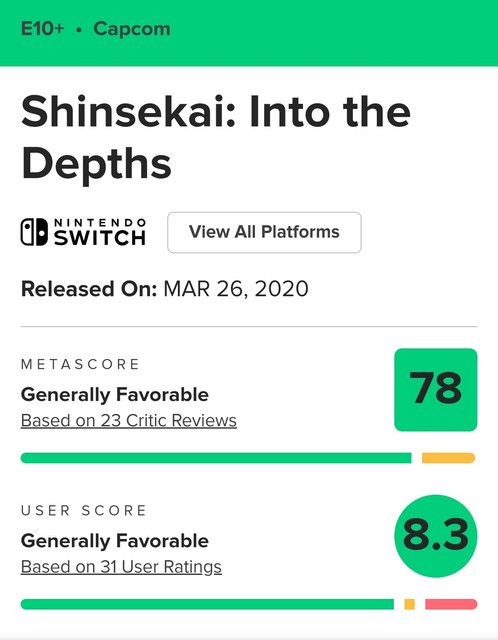Click the red negative segment of user score bar
The height and width of the screenshot is (640, 498).
[451, 604]
